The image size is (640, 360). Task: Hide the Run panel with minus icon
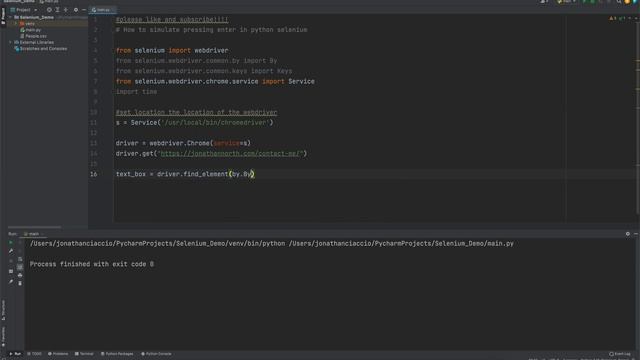[x=636, y=234]
